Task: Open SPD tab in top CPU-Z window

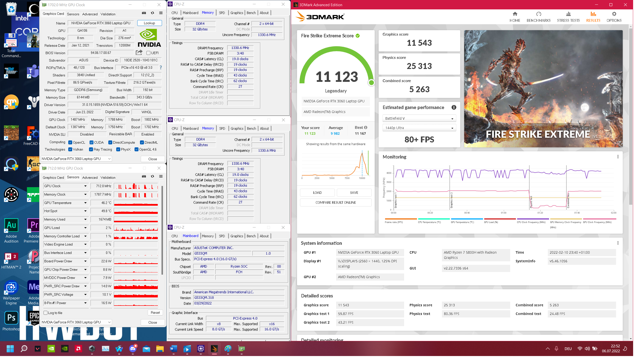Action: [222, 13]
